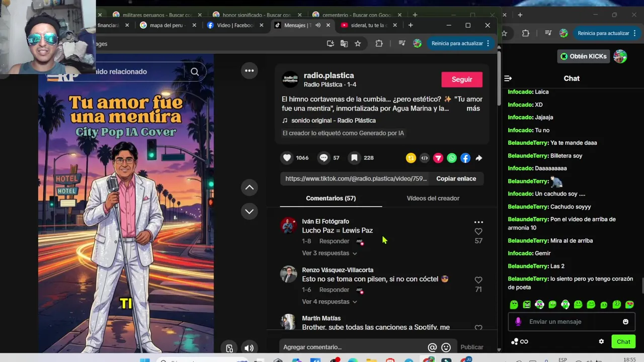Click the 'Enviar un mensaje' chat input
Viewport: 644px width, 362px height.
click(572, 322)
